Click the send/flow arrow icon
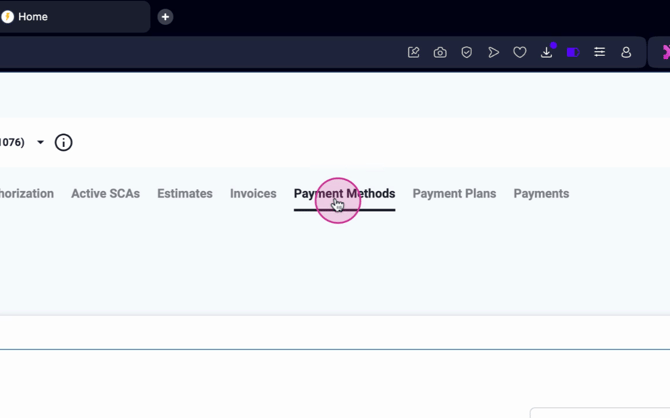 click(493, 52)
